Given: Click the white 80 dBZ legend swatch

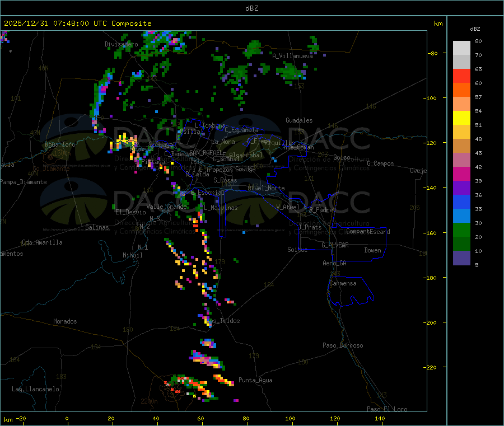Looking at the screenshot, I should click(x=461, y=48).
